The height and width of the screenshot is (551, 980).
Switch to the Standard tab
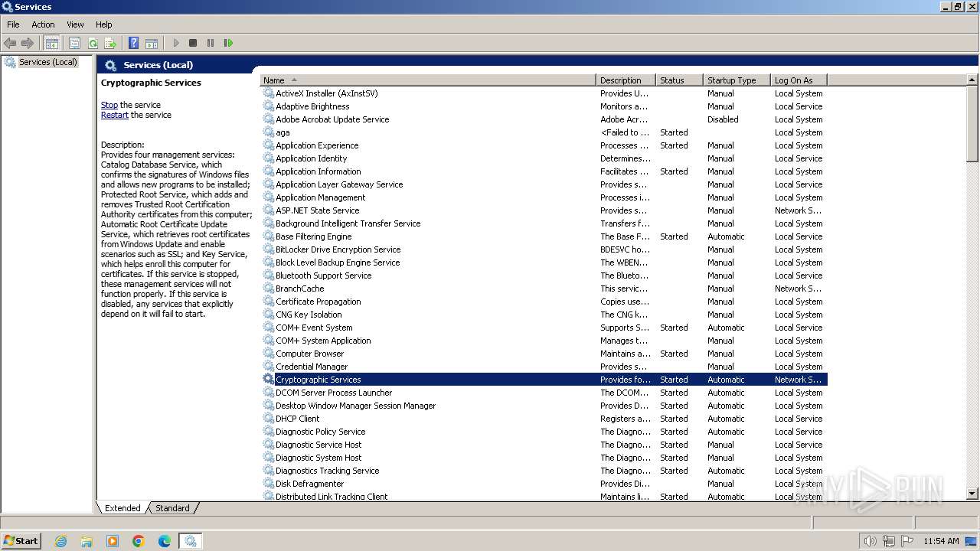172,508
